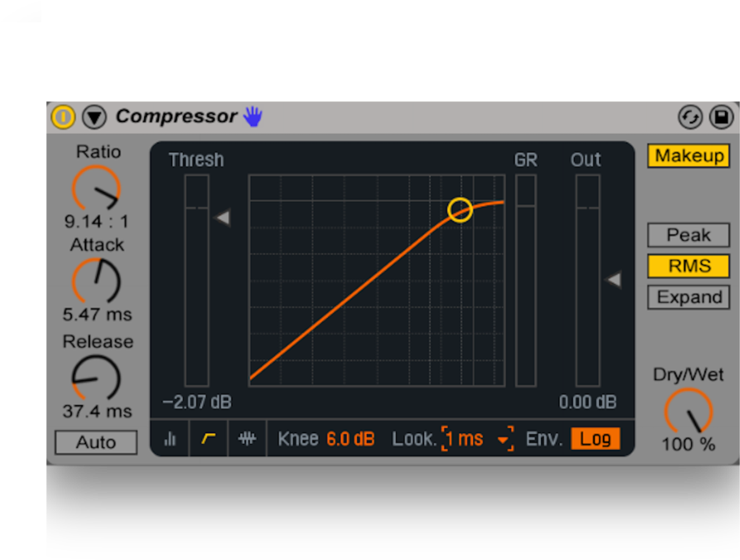Screen dimensions: 740x560
Task: Click the output gain triangle handle
Action: [613, 280]
